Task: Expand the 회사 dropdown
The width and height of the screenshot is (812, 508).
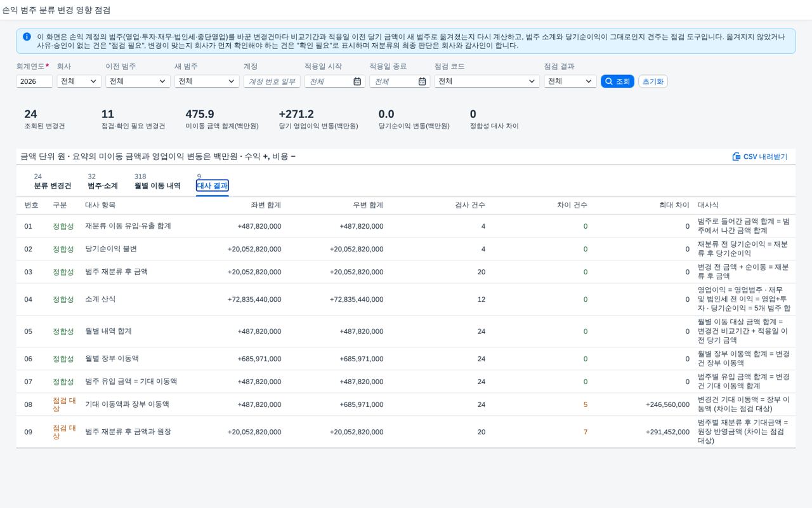Action: click(79, 81)
